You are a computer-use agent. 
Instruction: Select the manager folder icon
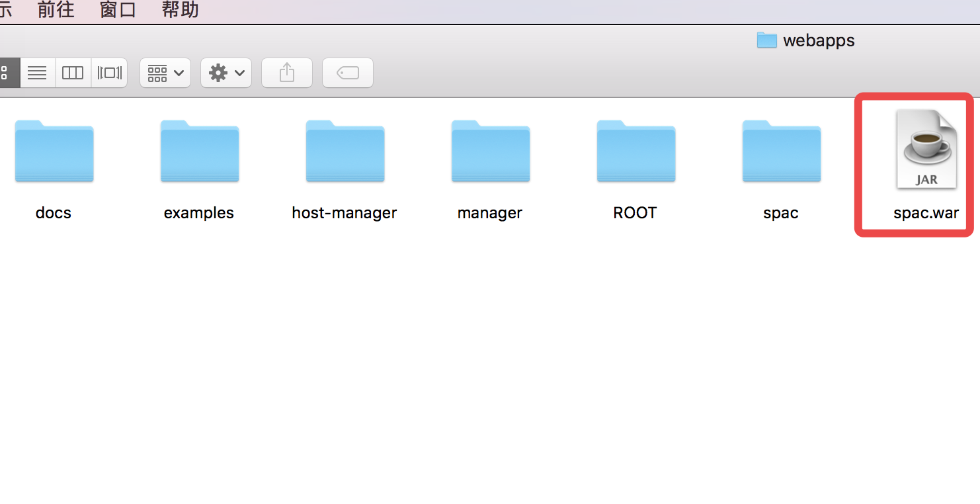[x=490, y=151]
